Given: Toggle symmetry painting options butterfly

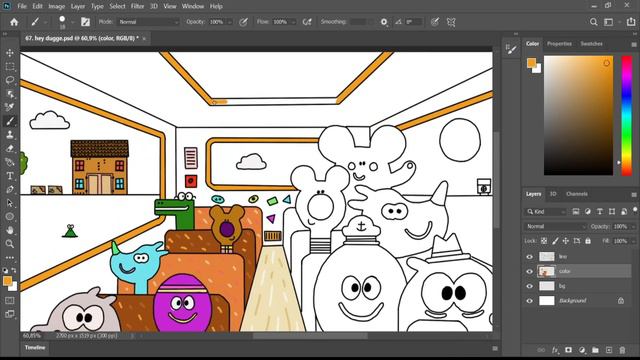Looking at the screenshot, I should tap(451, 22).
